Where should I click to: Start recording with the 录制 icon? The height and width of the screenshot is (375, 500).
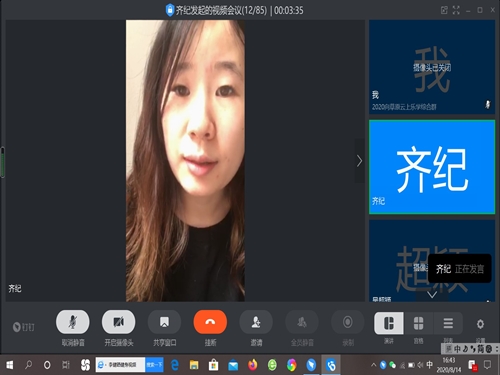348,322
